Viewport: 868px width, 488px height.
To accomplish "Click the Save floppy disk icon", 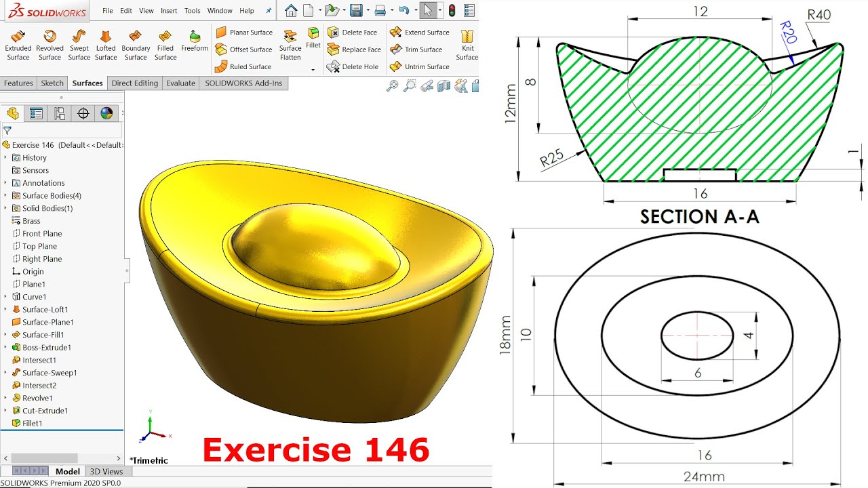I will click(356, 11).
